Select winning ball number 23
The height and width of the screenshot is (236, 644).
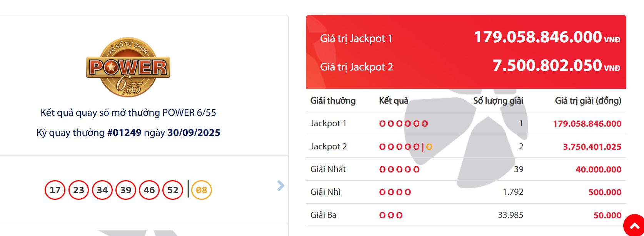coord(78,190)
